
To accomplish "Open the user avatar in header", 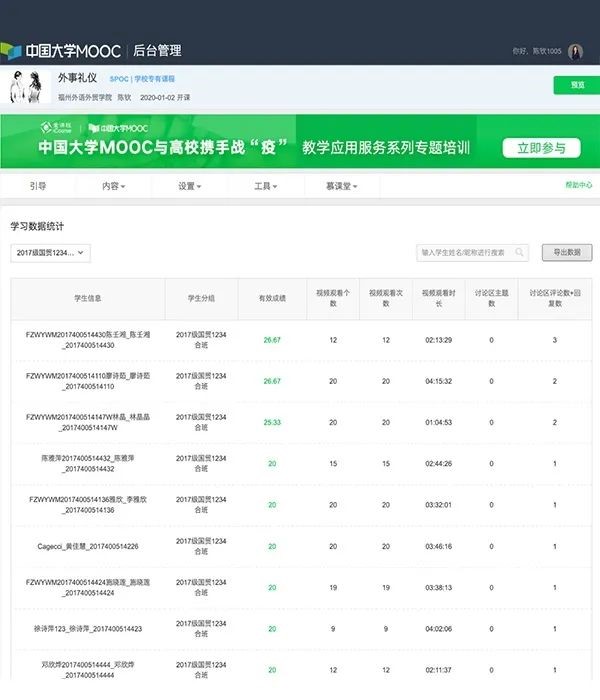I will point(576,51).
